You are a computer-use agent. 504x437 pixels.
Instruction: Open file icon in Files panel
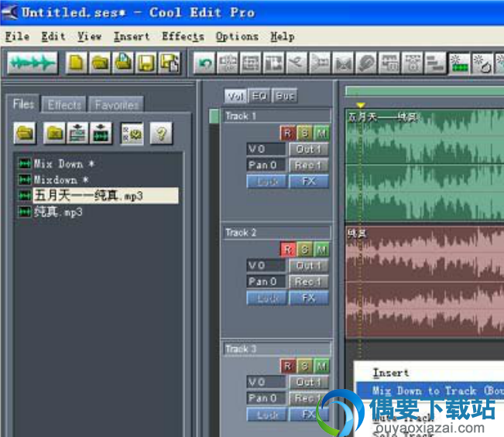tap(25, 133)
